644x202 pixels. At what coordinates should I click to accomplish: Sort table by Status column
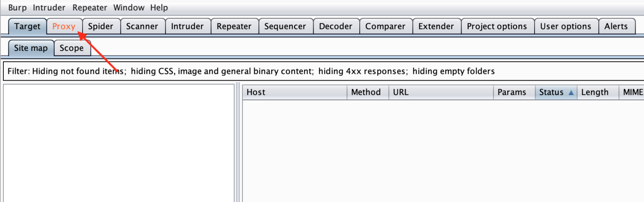coord(556,92)
